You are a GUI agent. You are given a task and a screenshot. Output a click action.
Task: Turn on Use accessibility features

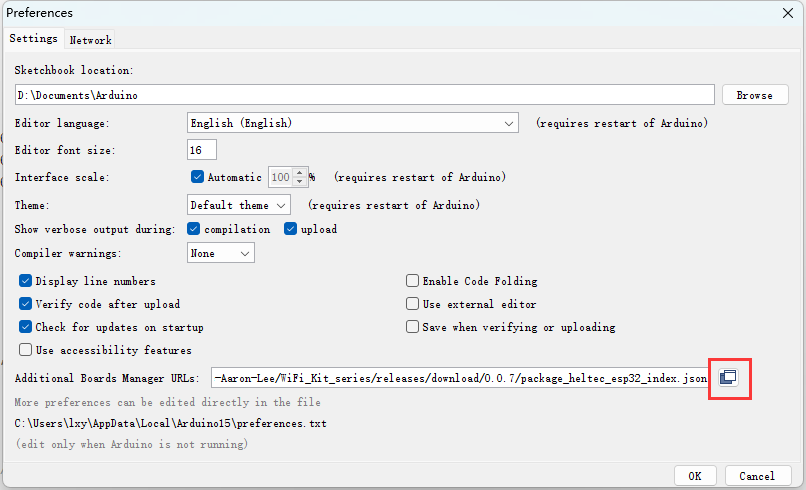click(26, 350)
